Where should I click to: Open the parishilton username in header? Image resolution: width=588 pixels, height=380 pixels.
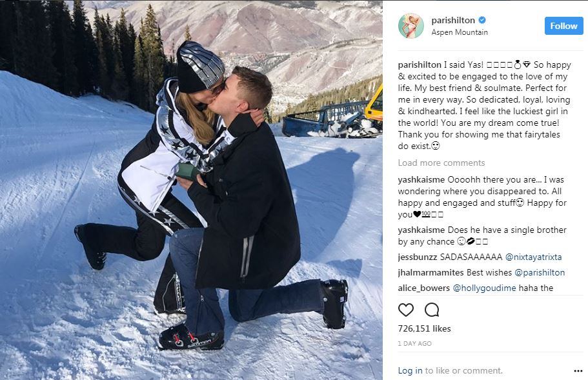453,20
